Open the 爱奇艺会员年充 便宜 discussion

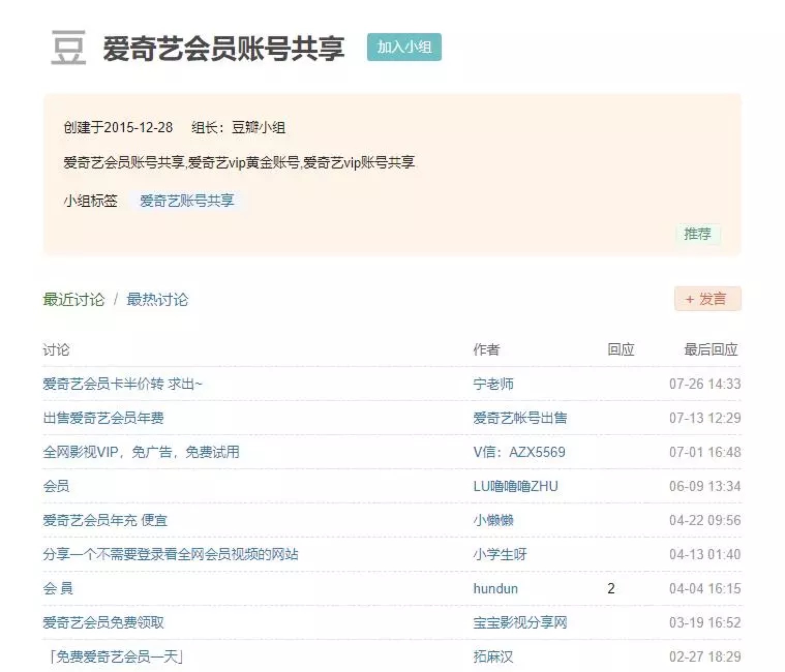[x=105, y=520]
